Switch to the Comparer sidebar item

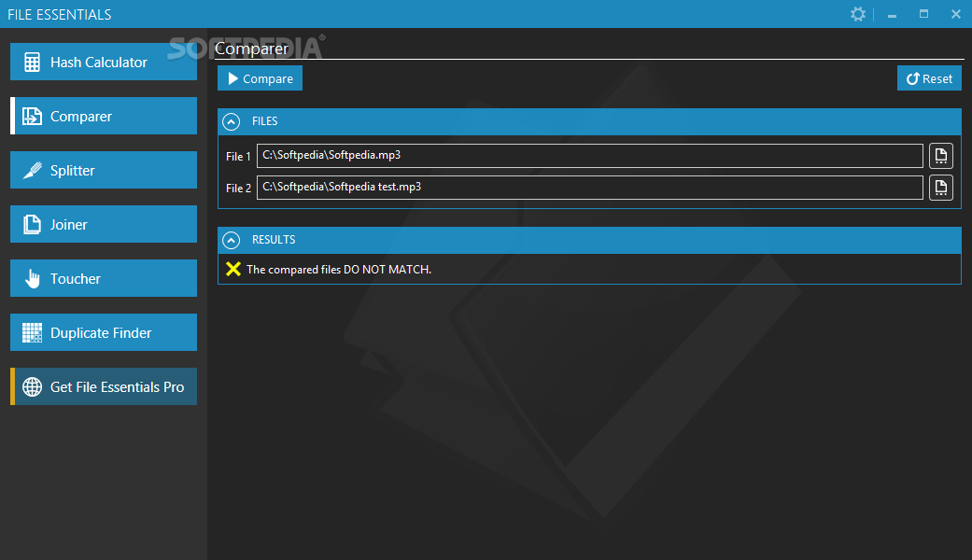pyautogui.click(x=104, y=116)
